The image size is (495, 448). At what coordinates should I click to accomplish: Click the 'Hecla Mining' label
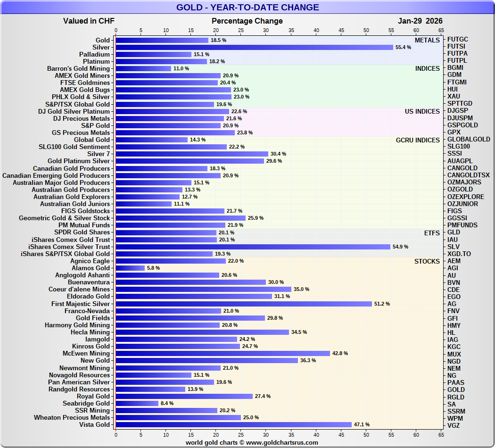(90, 332)
